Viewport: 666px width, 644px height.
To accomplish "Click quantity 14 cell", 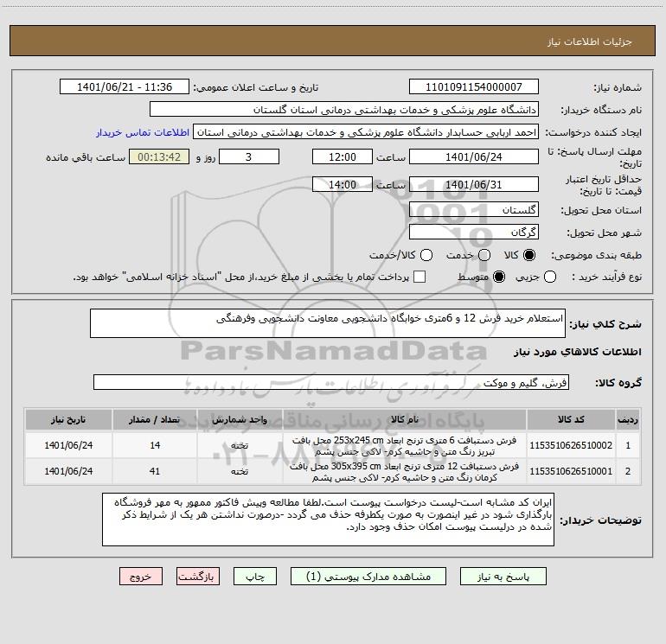I will pos(155,445).
